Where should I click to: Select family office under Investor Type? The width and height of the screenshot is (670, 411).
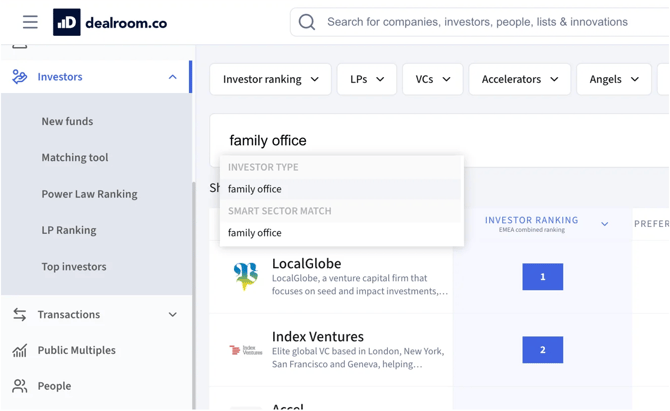[255, 189]
